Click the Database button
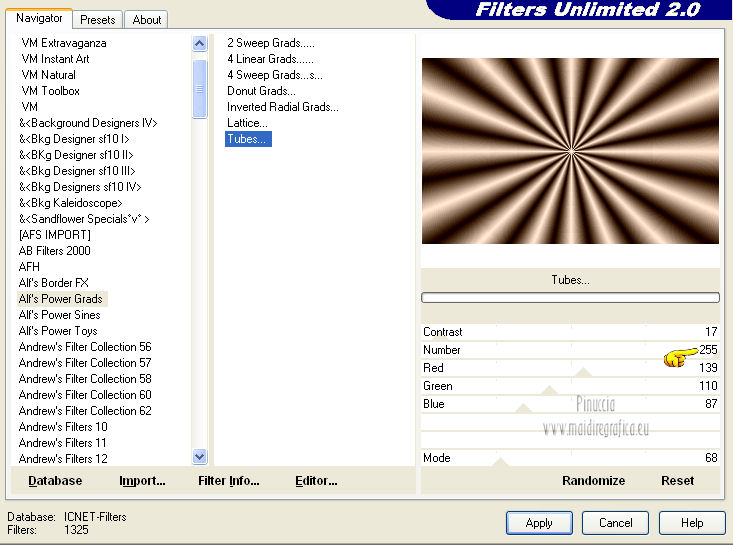 (x=55, y=481)
